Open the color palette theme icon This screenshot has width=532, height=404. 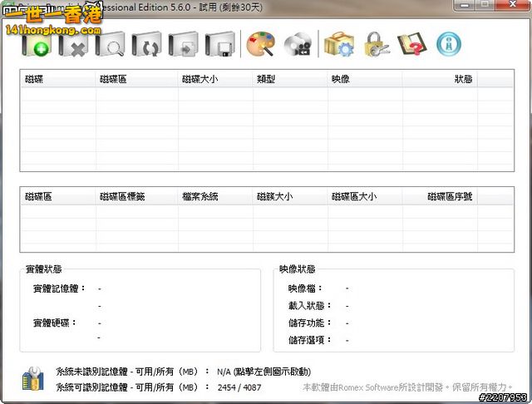[261, 44]
